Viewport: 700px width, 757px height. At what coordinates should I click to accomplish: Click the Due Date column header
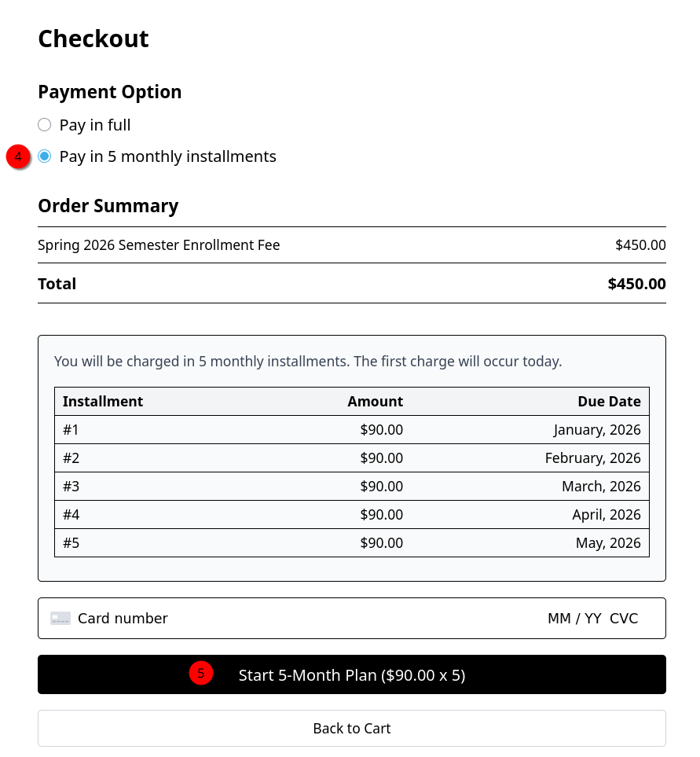[610, 401]
